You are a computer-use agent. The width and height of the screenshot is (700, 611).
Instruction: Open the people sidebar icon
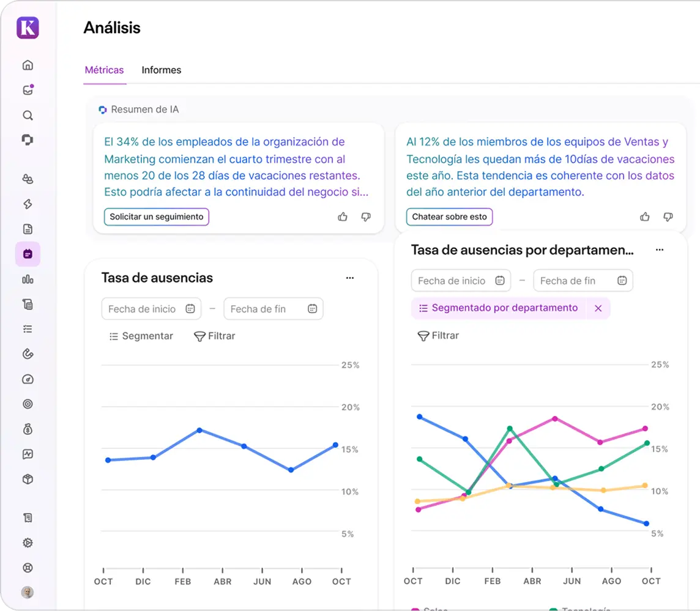click(x=28, y=179)
